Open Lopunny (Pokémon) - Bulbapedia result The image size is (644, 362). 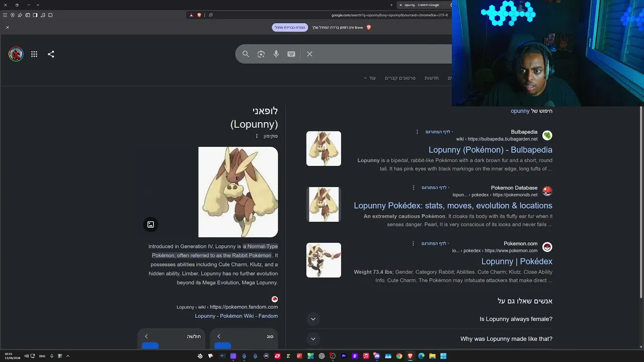(x=491, y=150)
